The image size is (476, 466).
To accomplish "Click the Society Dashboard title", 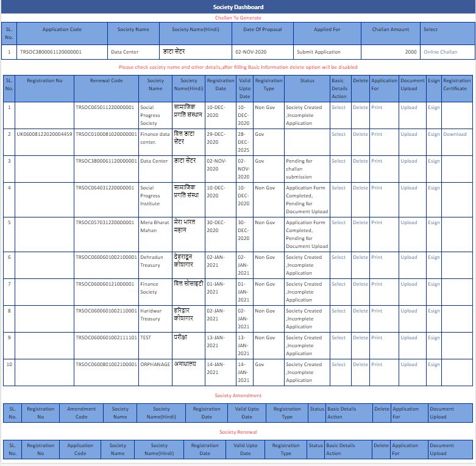I will click(238, 7).
